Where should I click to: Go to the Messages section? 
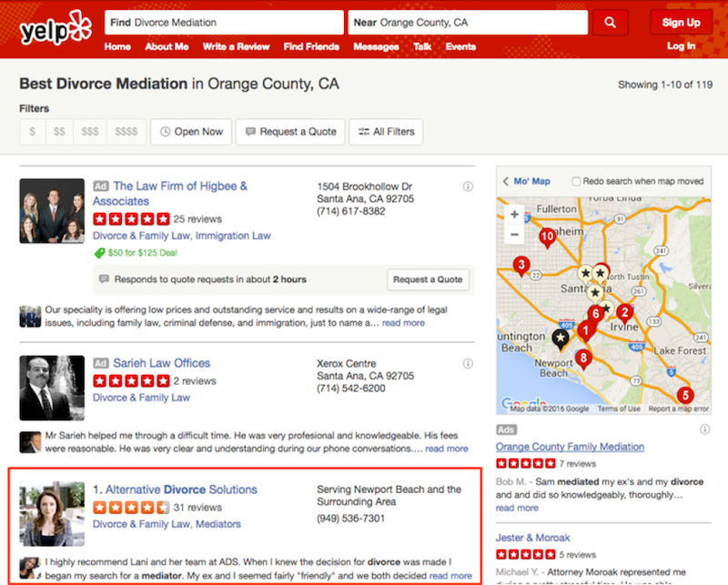[375, 46]
